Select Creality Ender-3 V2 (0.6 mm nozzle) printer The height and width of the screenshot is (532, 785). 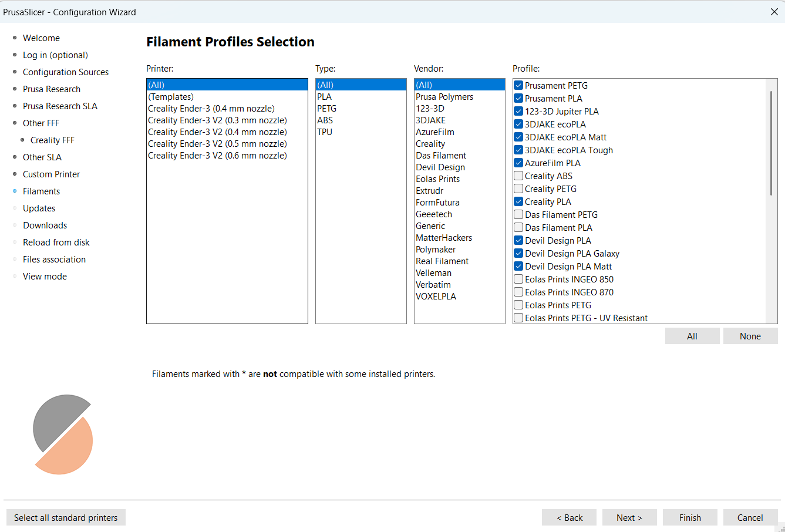[x=217, y=156]
